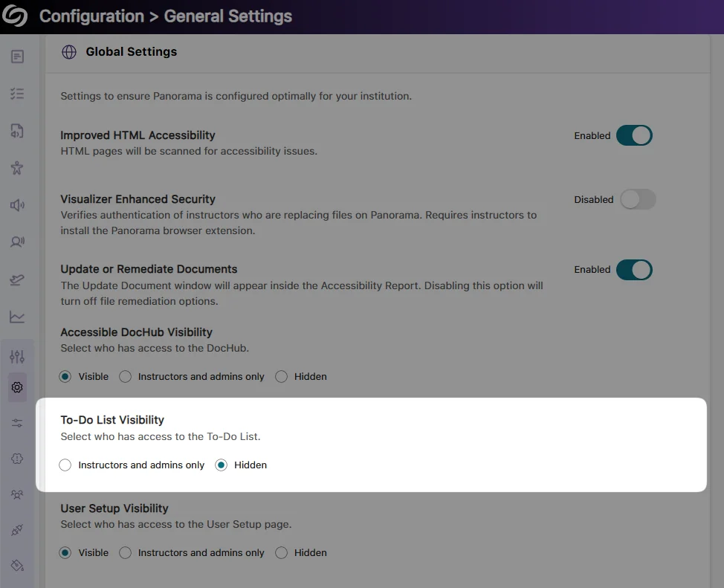Disable the Improved HTML Accessibility toggle
Screen dimensions: 724x588
tap(634, 135)
